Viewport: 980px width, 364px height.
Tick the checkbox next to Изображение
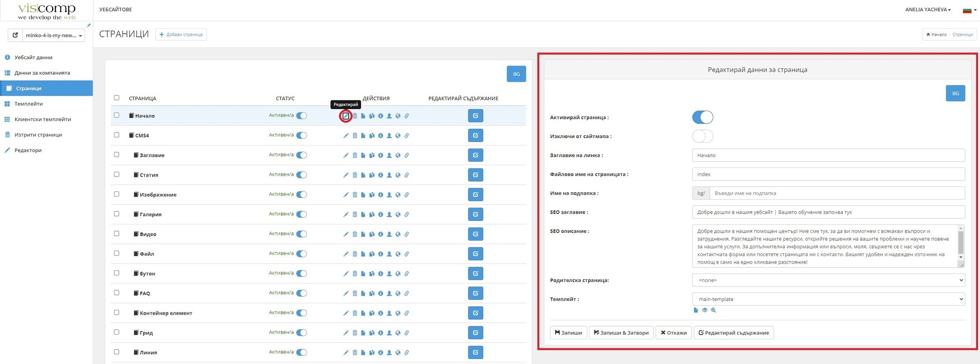[116, 194]
